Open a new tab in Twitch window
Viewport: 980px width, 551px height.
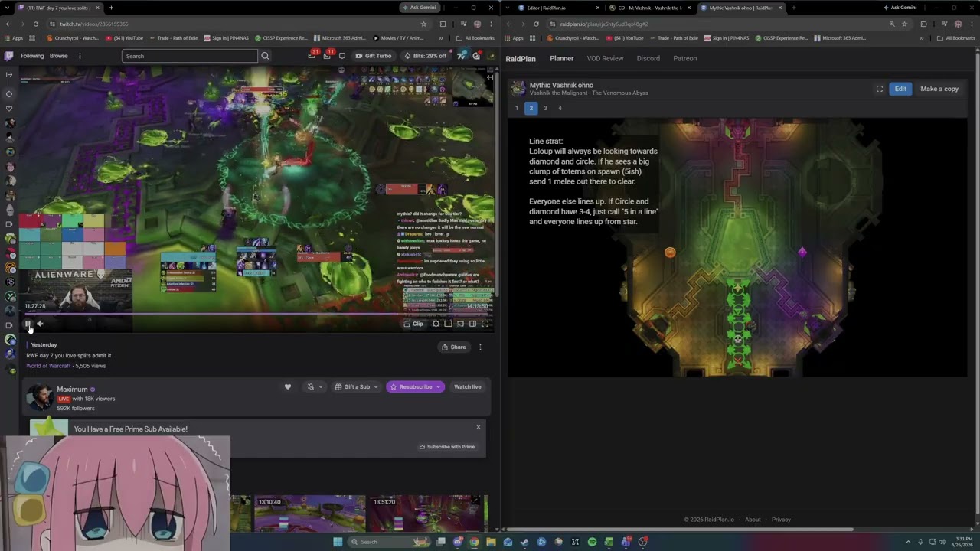coord(111,8)
